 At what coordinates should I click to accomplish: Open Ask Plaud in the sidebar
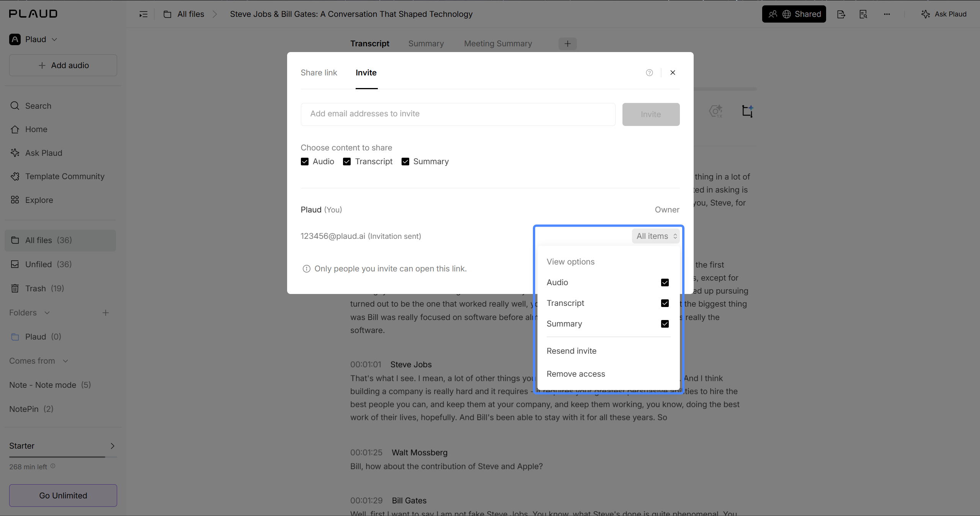(36, 153)
